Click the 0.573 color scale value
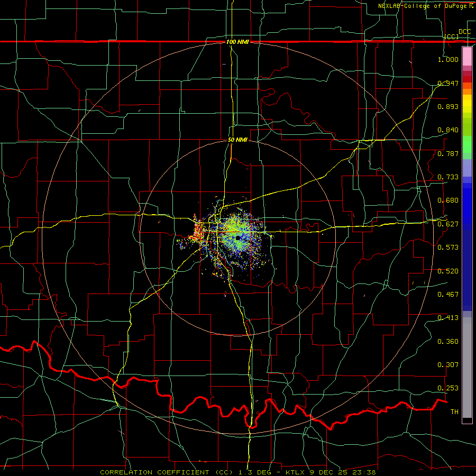This screenshot has width=476, height=476. coord(448,247)
